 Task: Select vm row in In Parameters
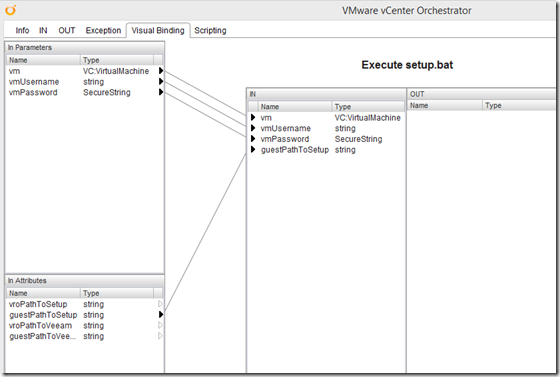(85, 71)
